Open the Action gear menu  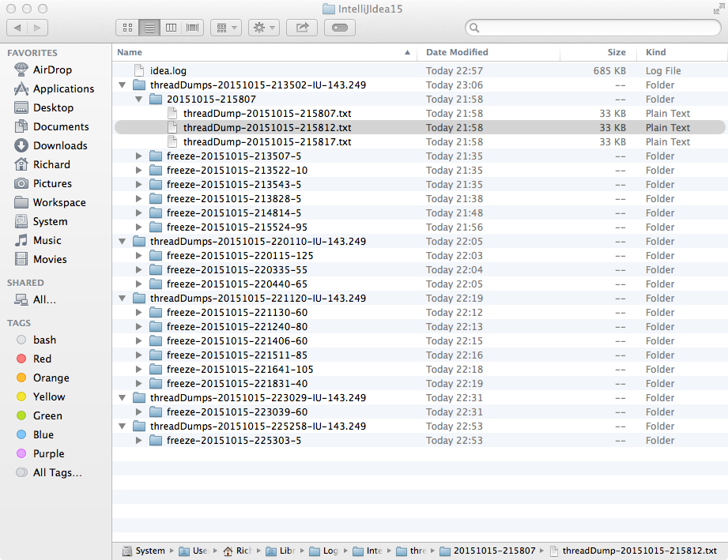pyautogui.click(x=264, y=28)
